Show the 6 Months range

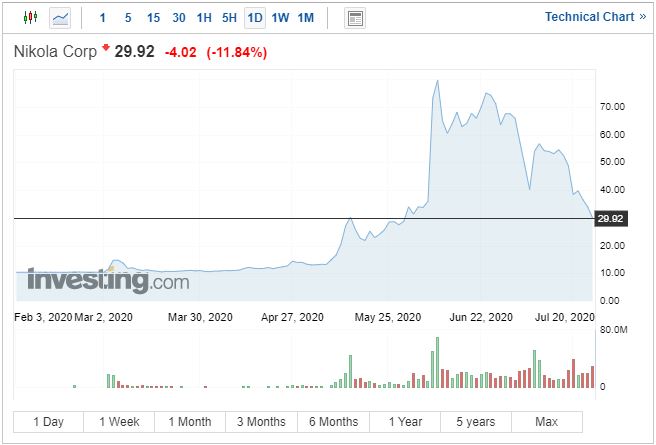pyautogui.click(x=333, y=422)
